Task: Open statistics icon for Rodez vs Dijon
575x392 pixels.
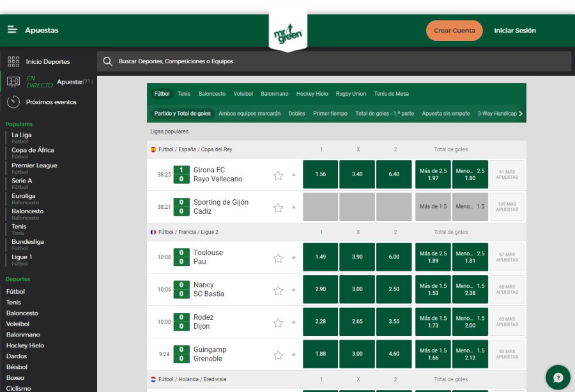Action: [x=294, y=322]
